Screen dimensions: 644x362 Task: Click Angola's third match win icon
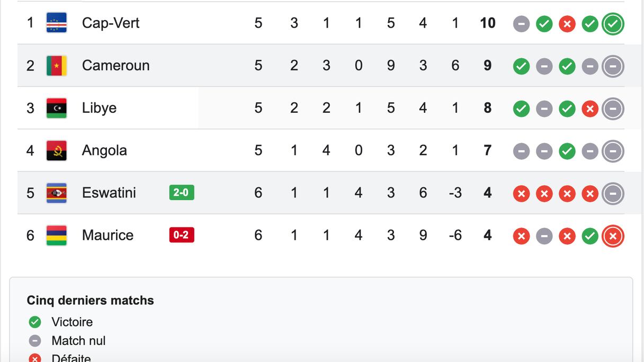click(567, 151)
